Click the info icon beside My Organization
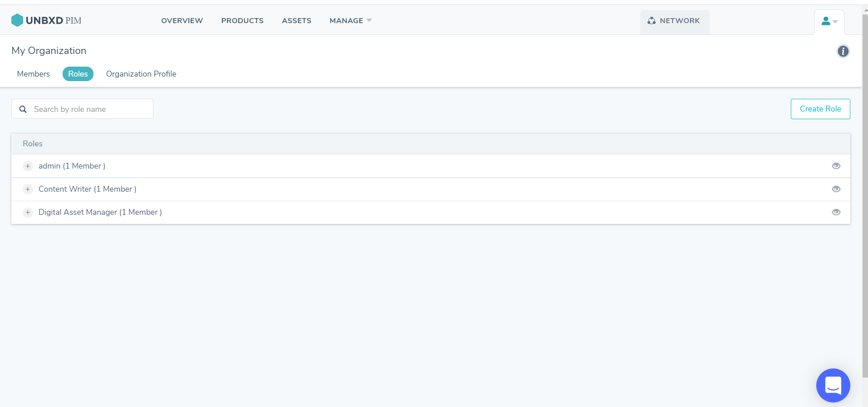 coord(843,51)
